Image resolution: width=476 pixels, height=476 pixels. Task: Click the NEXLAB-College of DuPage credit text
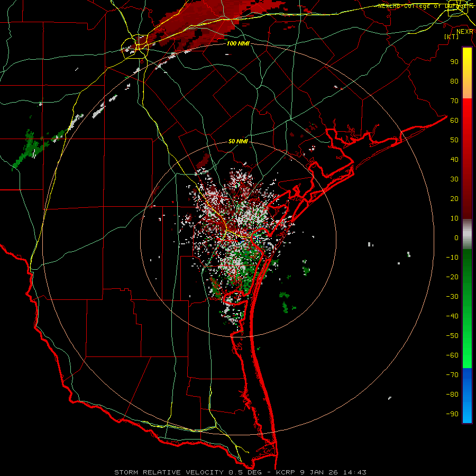click(x=426, y=6)
